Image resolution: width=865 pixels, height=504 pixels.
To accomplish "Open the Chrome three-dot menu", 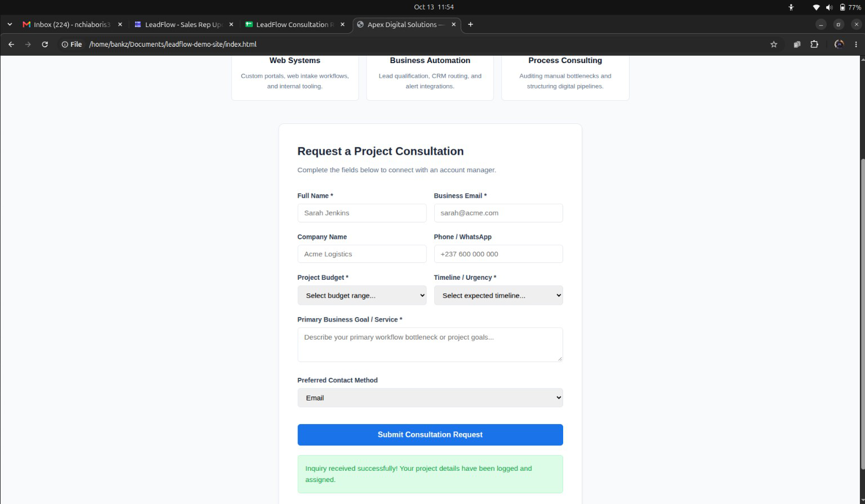I will (x=856, y=44).
